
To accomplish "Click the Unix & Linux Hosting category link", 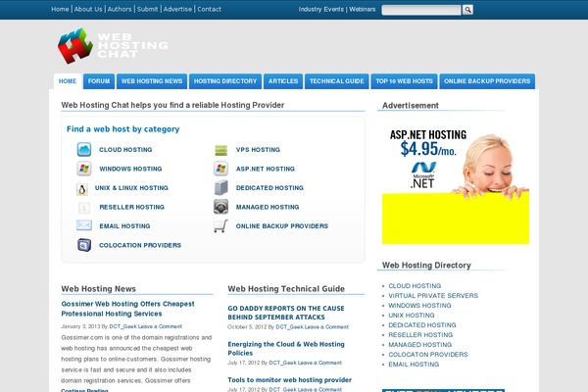I will point(131,188).
